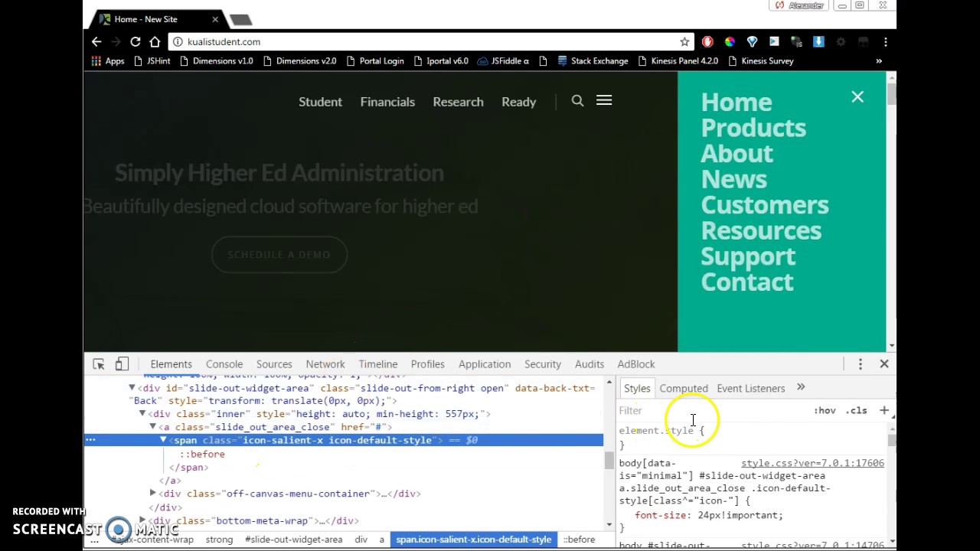Click the website search magnifier icon
The width and height of the screenshot is (980, 551).
tap(577, 101)
